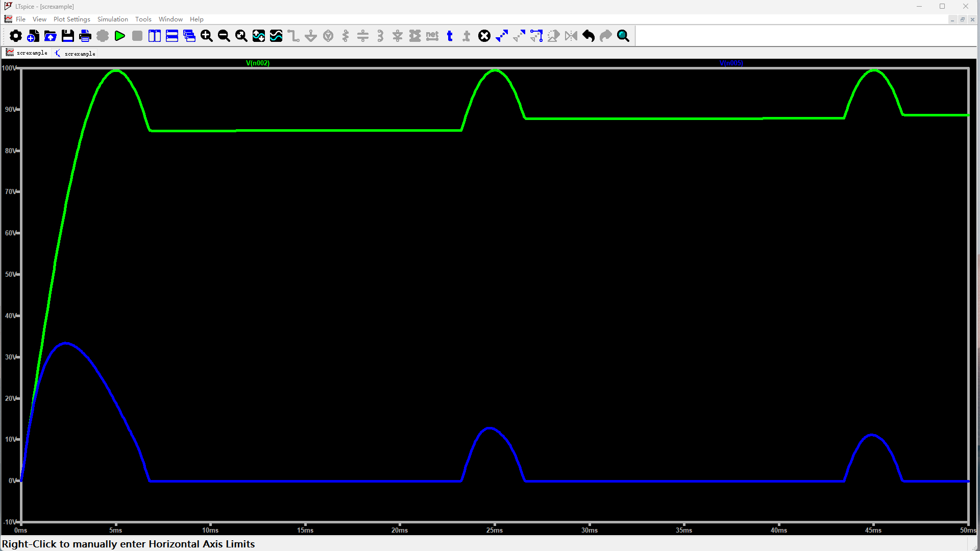Select the Zoom in tool
This screenshot has height=551, width=980.
coord(207,36)
